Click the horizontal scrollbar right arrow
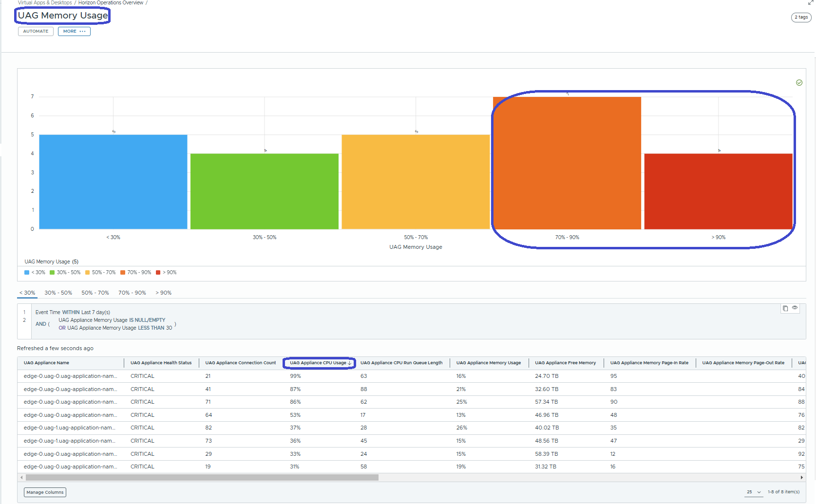This screenshot has height=504, width=816. [x=802, y=478]
